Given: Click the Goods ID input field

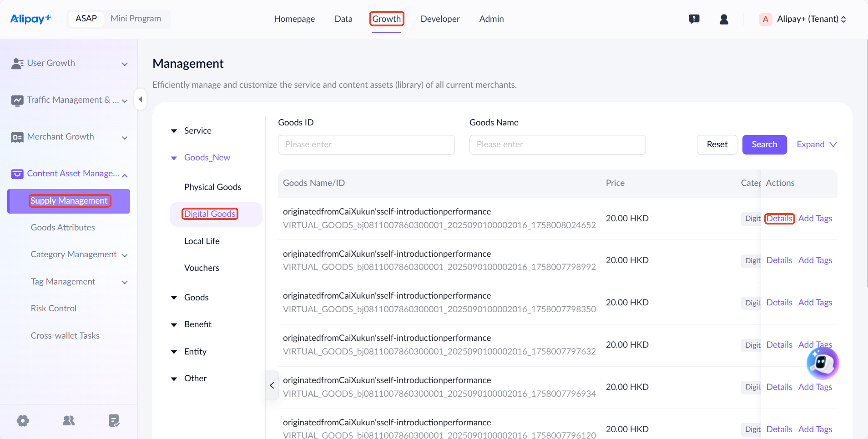Looking at the screenshot, I should tap(366, 145).
